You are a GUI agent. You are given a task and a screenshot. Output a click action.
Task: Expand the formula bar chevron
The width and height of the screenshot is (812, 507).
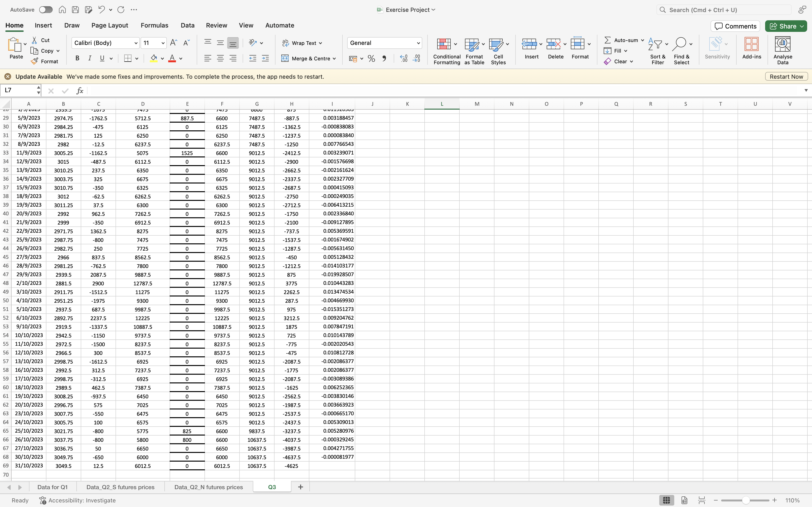pyautogui.click(x=806, y=90)
